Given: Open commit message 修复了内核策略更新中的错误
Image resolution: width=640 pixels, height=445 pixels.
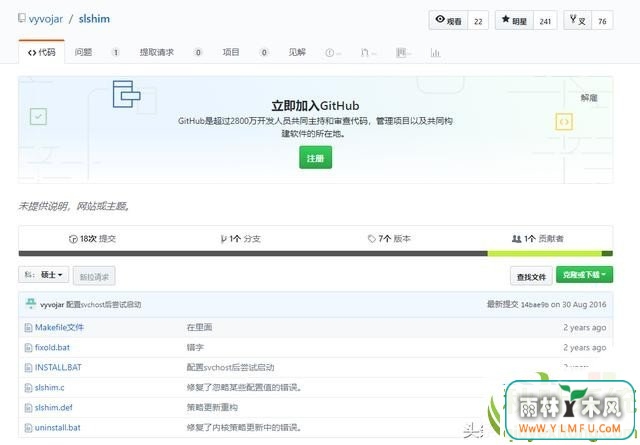Looking at the screenshot, I should [x=242, y=427].
